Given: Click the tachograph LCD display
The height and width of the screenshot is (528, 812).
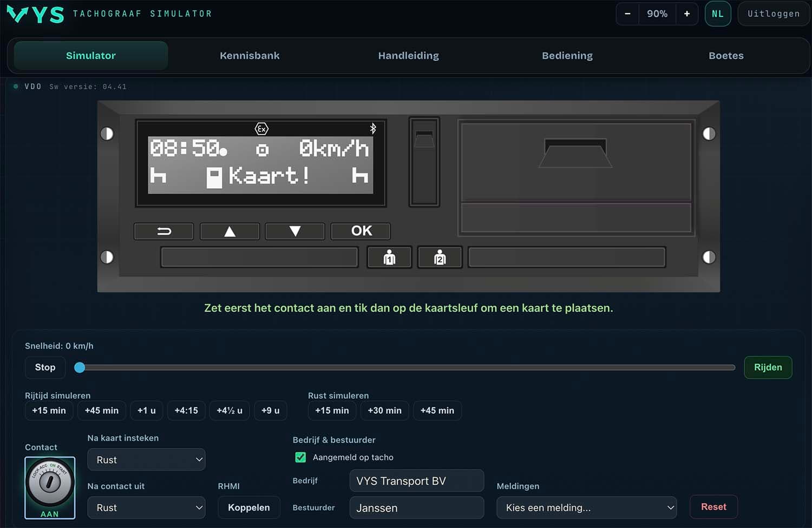Looking at the screenshot, I should 260,164.
